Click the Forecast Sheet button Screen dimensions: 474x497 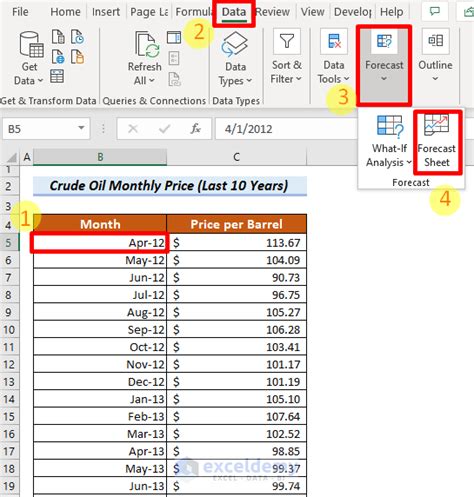click(x=437, y=141)
